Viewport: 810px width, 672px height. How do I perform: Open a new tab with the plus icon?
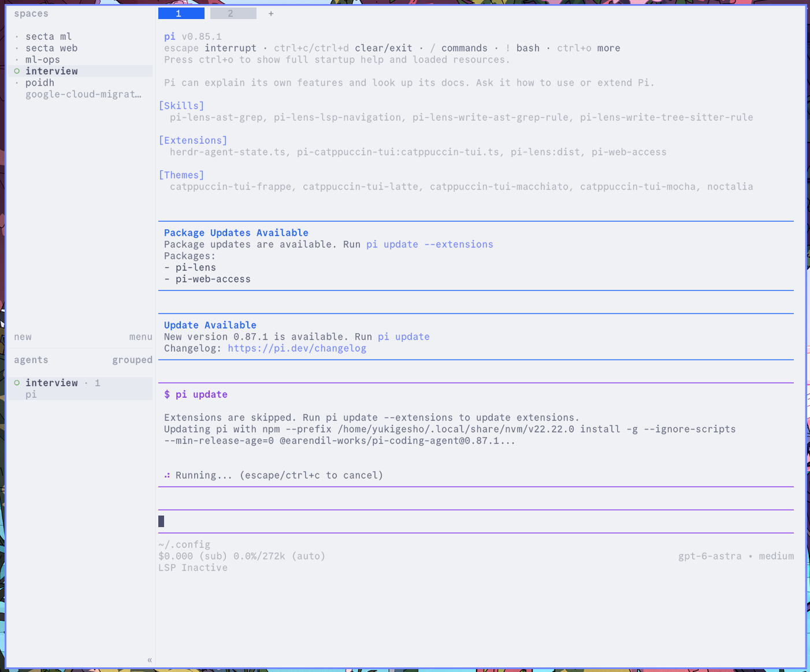click(x=271, y=13)
